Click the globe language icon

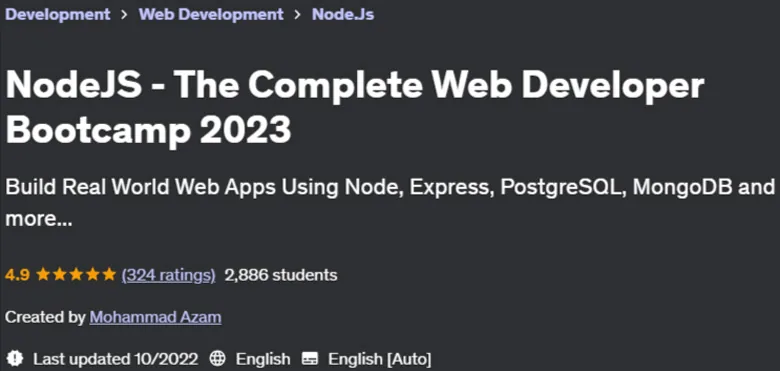tap(218, 359)
